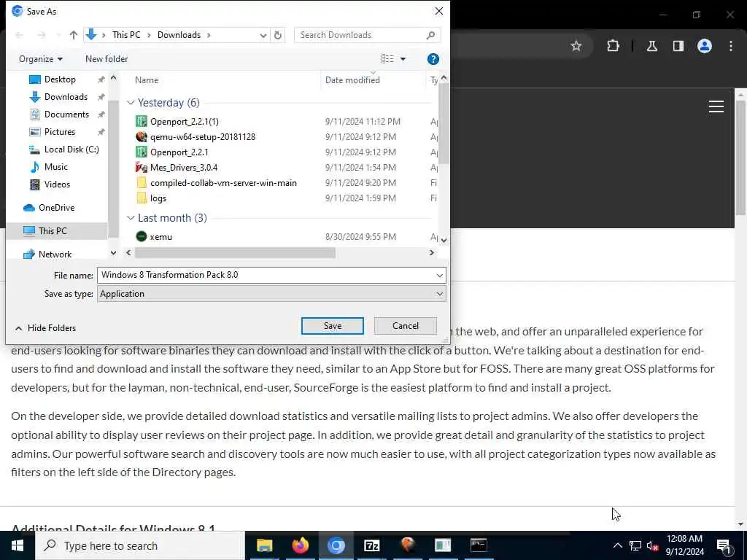Viewport: 747px width, 560px height.
Task: Select Music in navigation pane
Action: [55, 167]
